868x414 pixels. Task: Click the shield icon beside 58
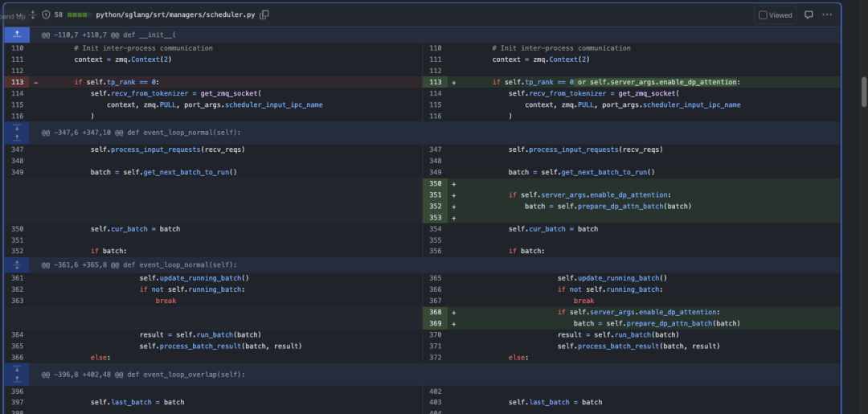click(x=46, y=14)
